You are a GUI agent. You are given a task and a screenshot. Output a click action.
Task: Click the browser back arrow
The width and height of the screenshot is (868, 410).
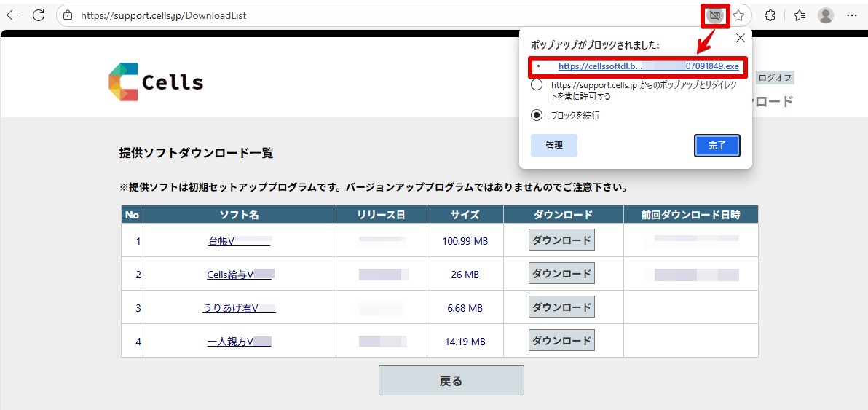click(x=12, y=15)
